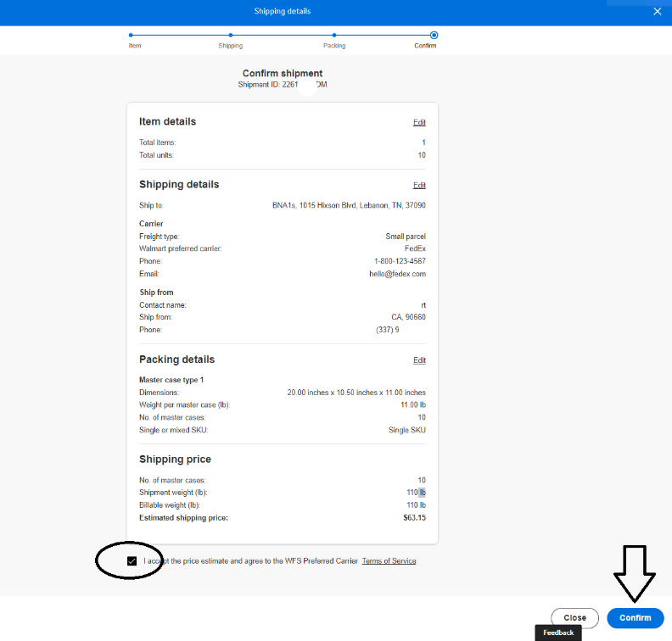Click the hello@fedex.com email value
Viewport: 672px width, 641px height.
click(397, 274)
